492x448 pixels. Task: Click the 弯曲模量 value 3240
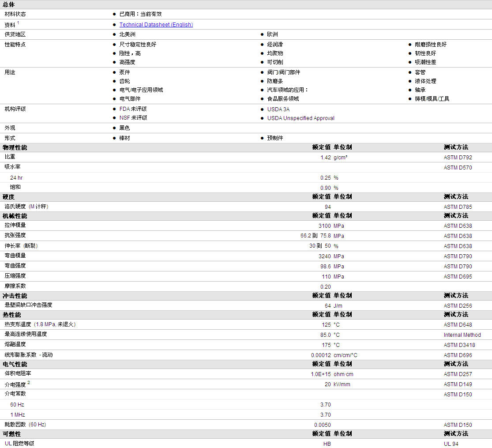point(324,256)
